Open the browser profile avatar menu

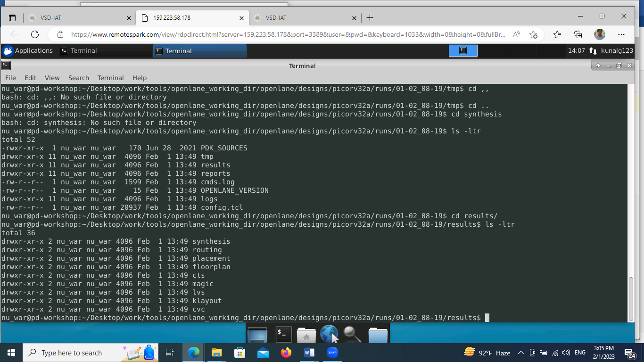(x=599, y=34)
